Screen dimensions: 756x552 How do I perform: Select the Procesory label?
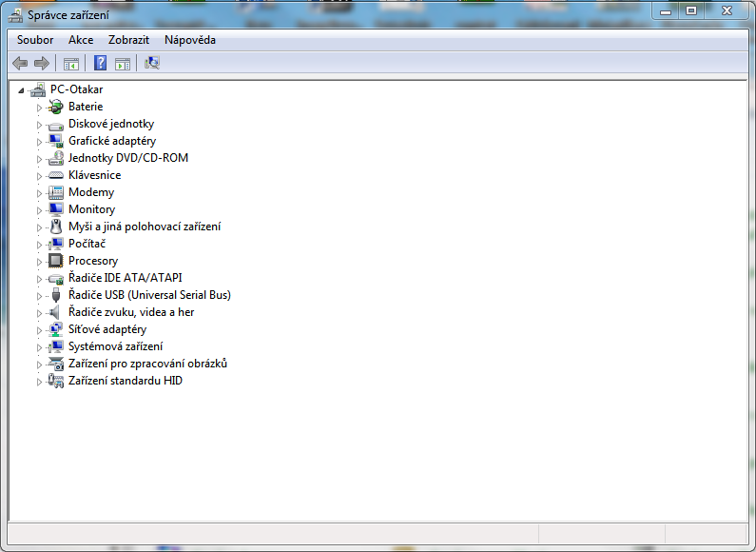(93, 261)
